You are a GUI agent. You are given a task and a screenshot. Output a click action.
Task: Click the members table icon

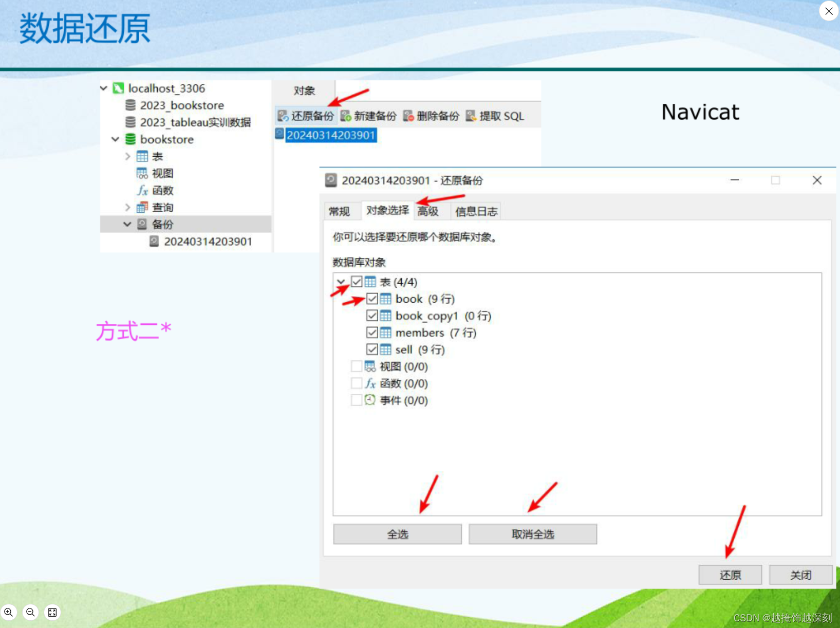point(386,333)
